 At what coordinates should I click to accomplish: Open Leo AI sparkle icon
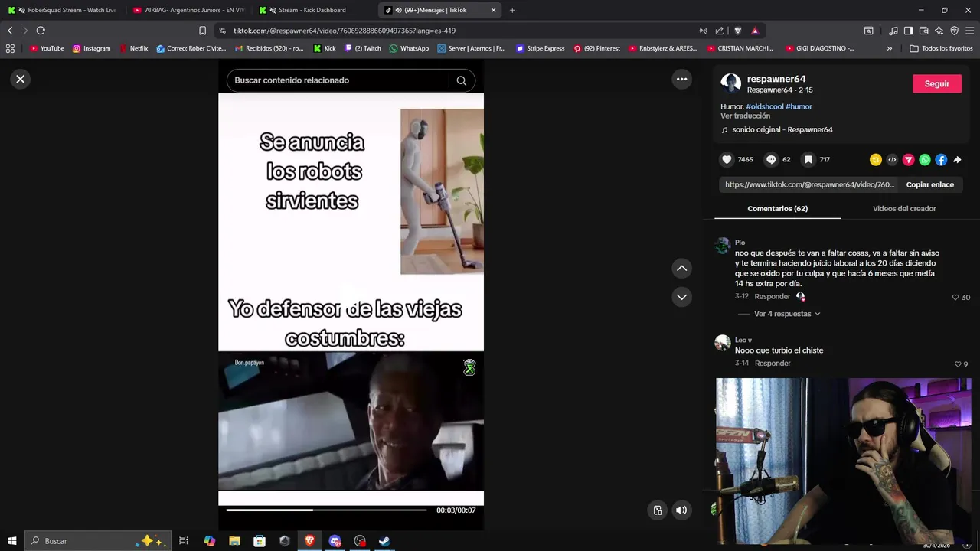pyautogui.click(x=939, y=31)
